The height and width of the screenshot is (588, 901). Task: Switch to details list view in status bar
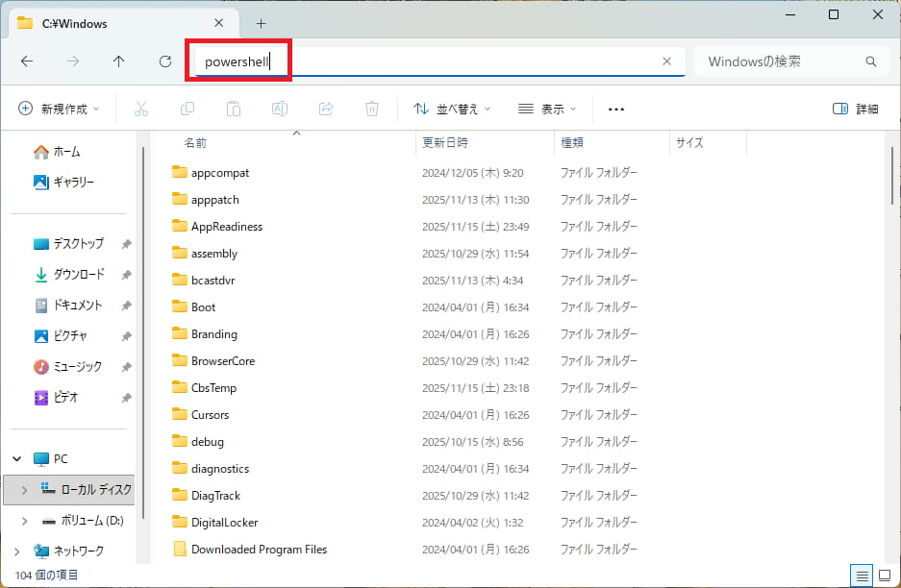pos(862,576)
